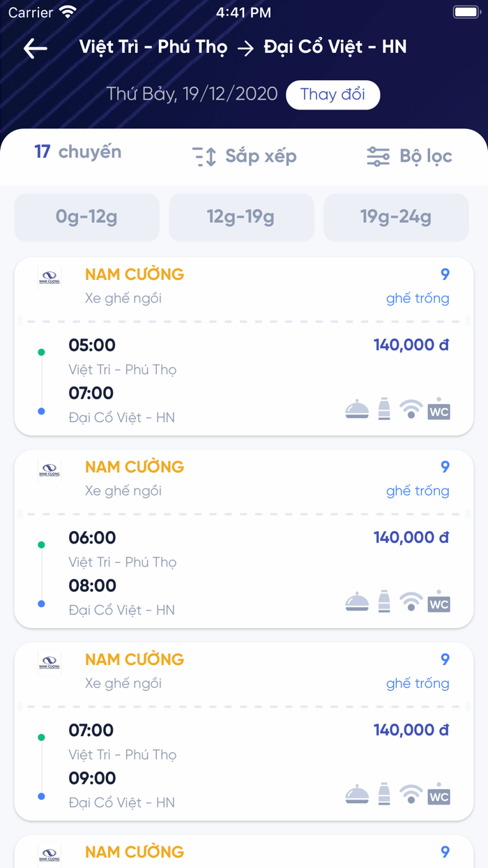Open Thay đổi to change the travel date

coord(333,95)
